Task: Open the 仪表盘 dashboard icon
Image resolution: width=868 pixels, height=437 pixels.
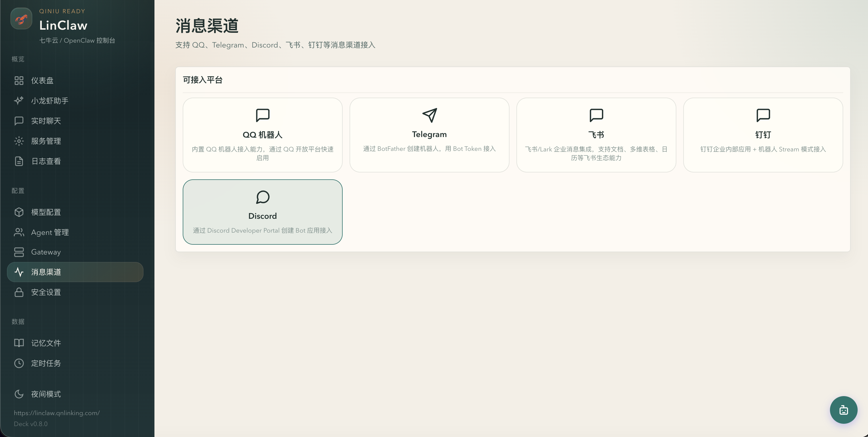Action: pyautogui.click(x=19, y=81)
